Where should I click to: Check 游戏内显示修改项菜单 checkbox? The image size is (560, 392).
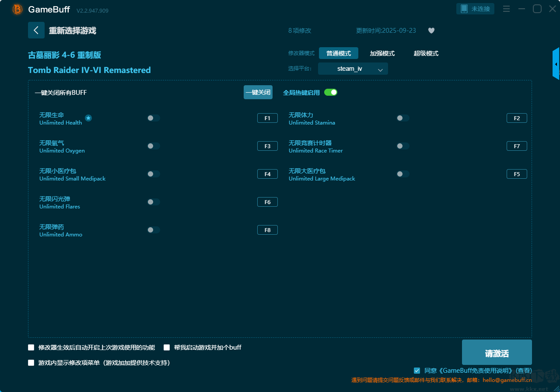31,363
